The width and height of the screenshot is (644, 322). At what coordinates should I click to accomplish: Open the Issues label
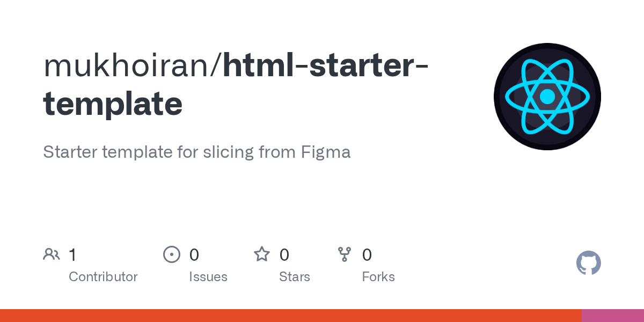click(x=208, y=277)
